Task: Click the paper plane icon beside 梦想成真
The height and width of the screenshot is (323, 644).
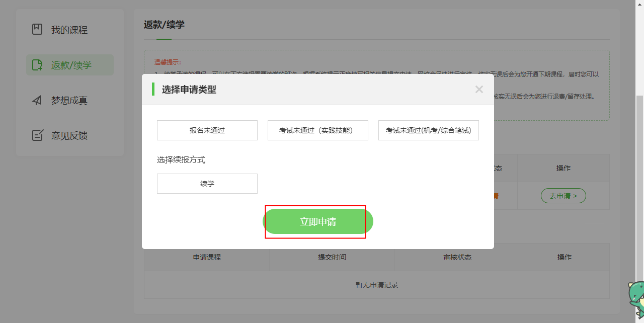Action: [x=37, y=100]
